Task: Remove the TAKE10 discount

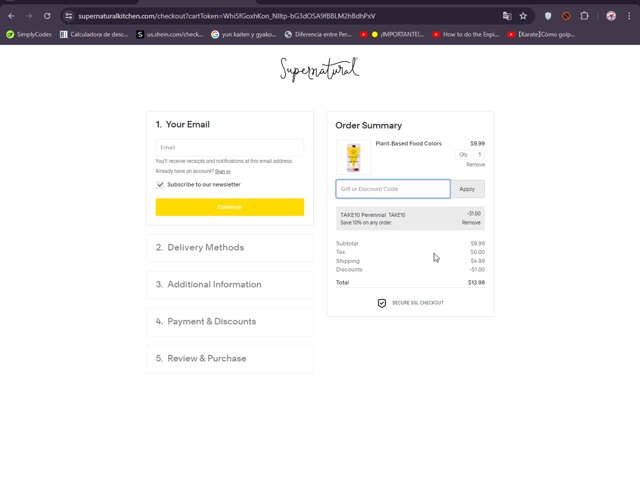Action: [x=471, y=222]
